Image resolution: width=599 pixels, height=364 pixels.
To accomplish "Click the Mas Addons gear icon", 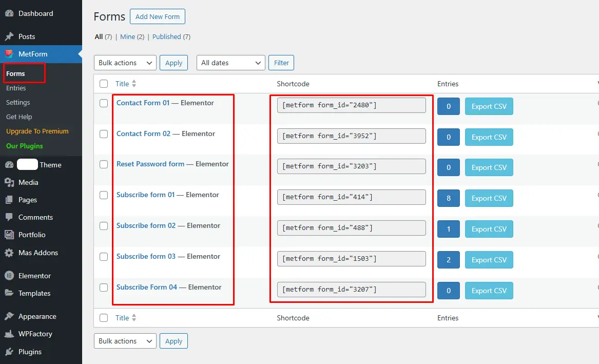I will (9, 253).
